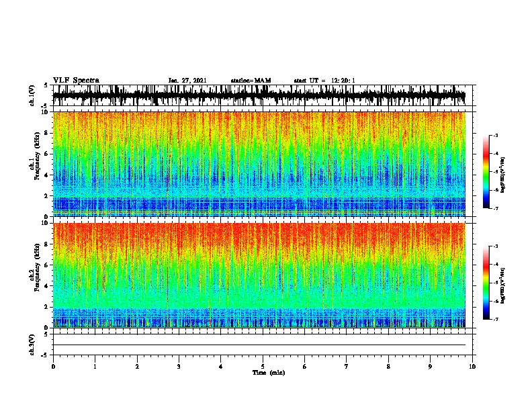Click the log(PSD) label beside ch.1 color bar
Image resolution: width=532 pixels, height=411 pixels.
[x=503, y=175]
